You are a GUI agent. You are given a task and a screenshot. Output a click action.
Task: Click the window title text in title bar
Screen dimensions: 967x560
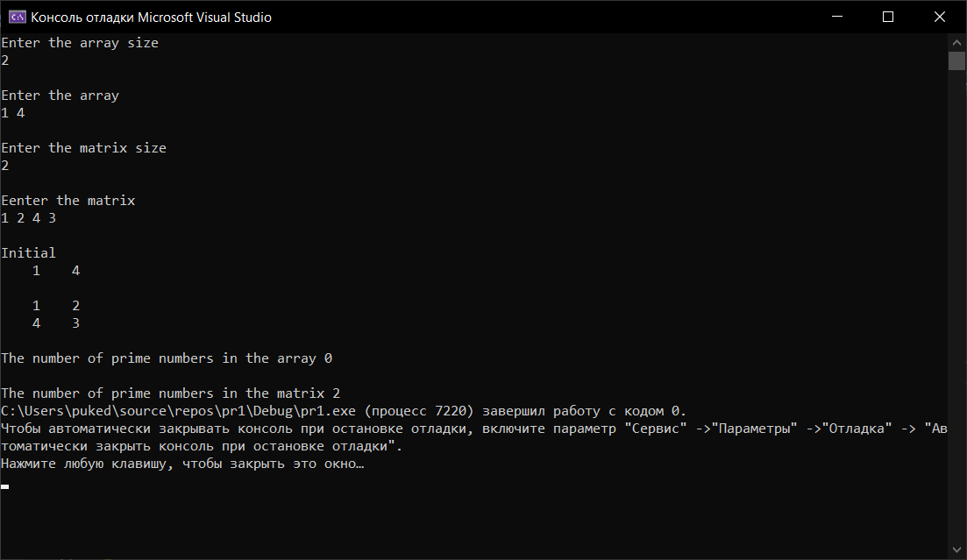(151, 18)
